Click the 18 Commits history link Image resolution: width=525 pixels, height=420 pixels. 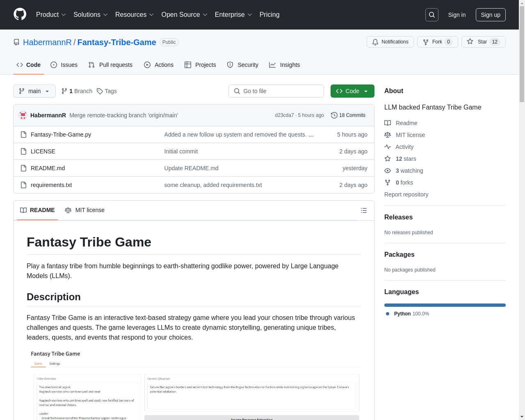tap(348, 115)
